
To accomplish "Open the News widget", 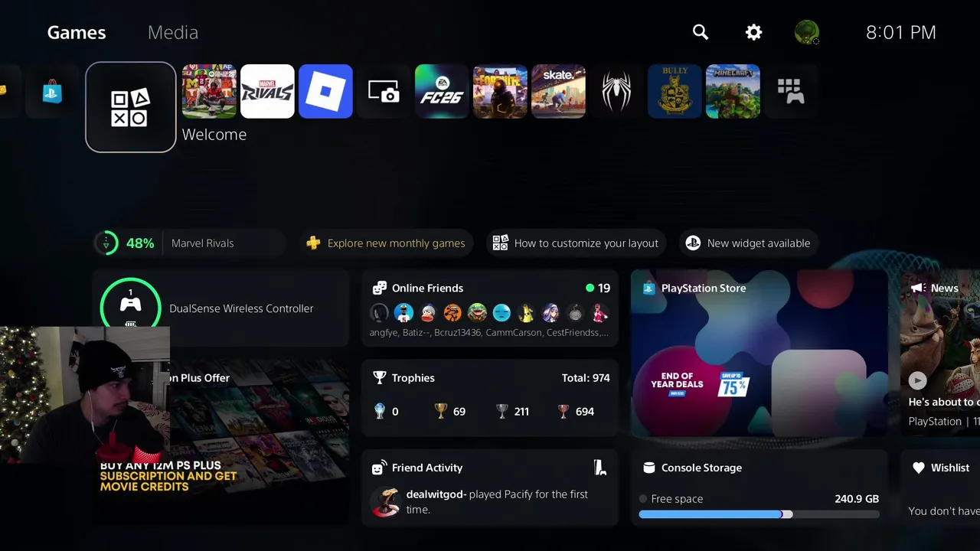I will 940,353.
